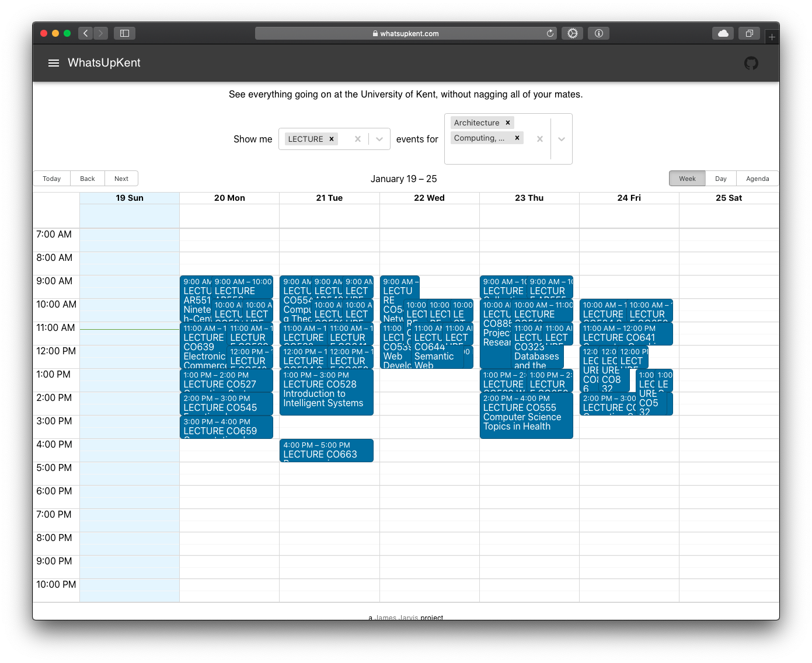Jump to Today
The width and height of the screenshot is (812, 663).
click(x=52, y=179)
